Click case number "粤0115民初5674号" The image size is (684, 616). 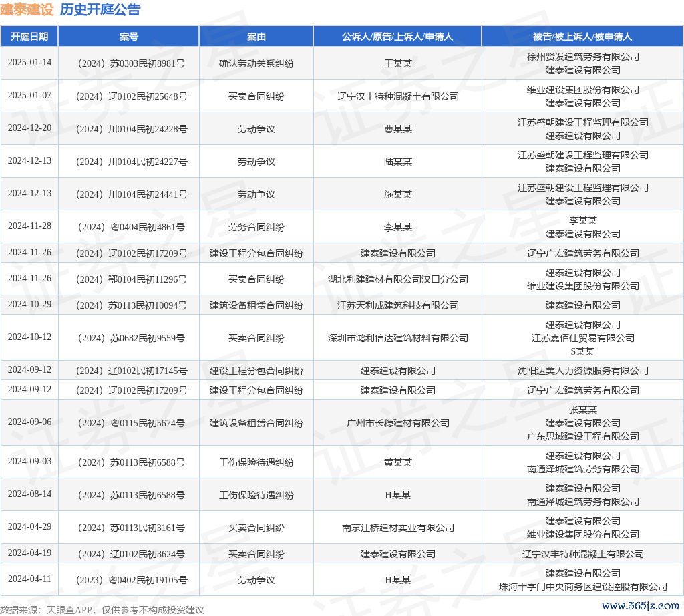148,423
